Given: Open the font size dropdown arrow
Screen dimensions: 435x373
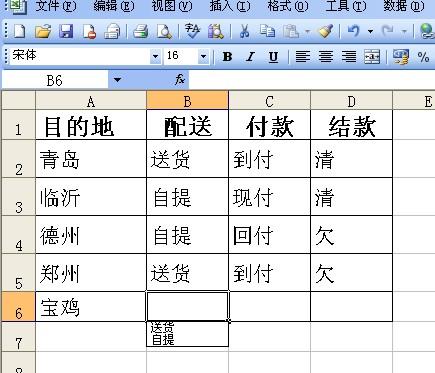Looking at the screenshot, I should click(x=203, y=56).
